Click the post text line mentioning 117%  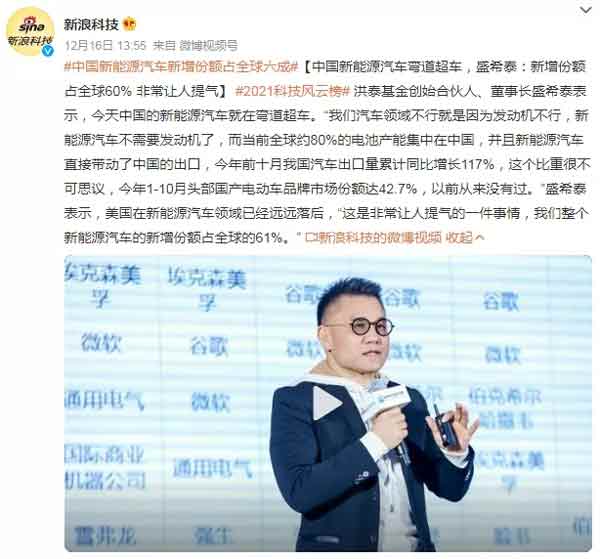click(328, 164)
